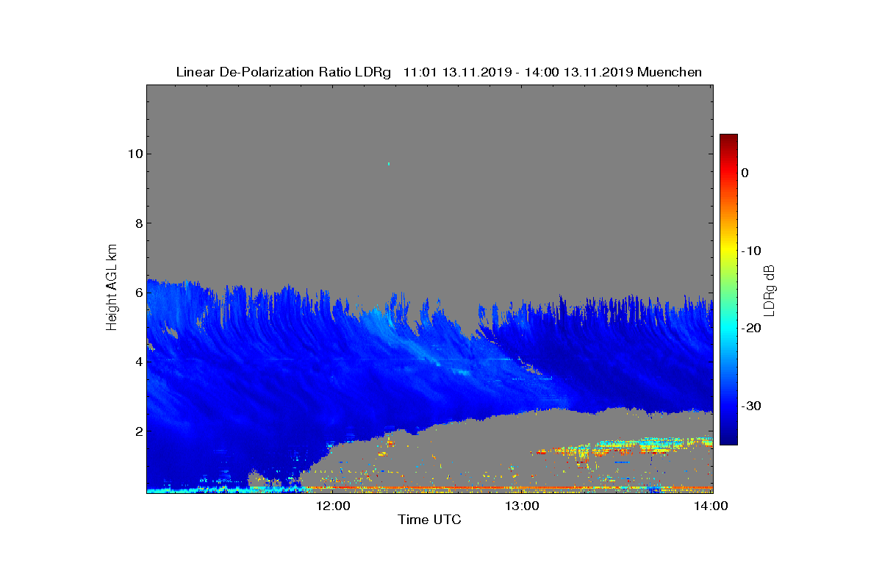882x588 pixels.
Task: Click the colorbar tick label '-10'
Action: pyautogui.click(x=751, y=251)
